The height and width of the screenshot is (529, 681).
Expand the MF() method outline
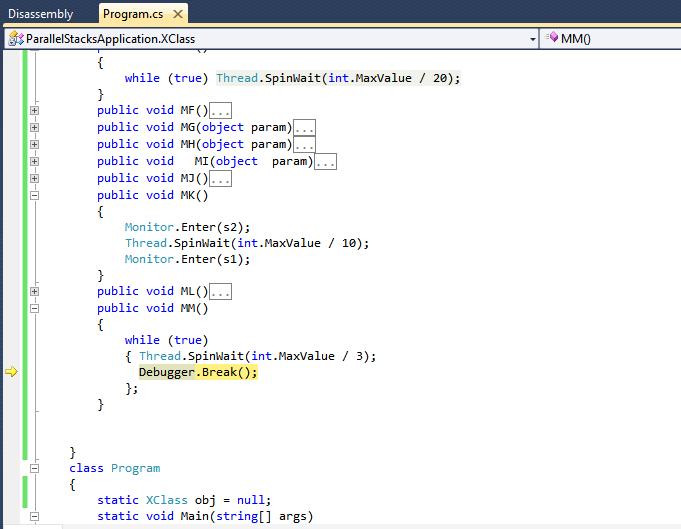pyautogui.click(x=34, y=110)
